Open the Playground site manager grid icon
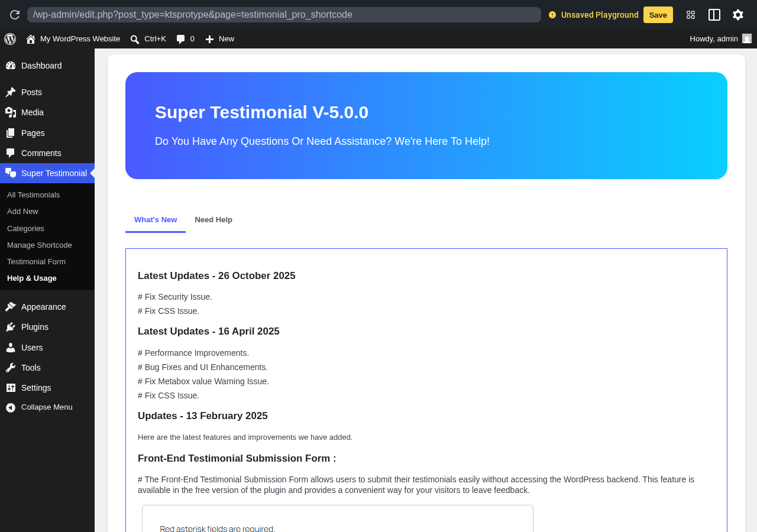Screen dimensions: 757x532 pos(691,15)
